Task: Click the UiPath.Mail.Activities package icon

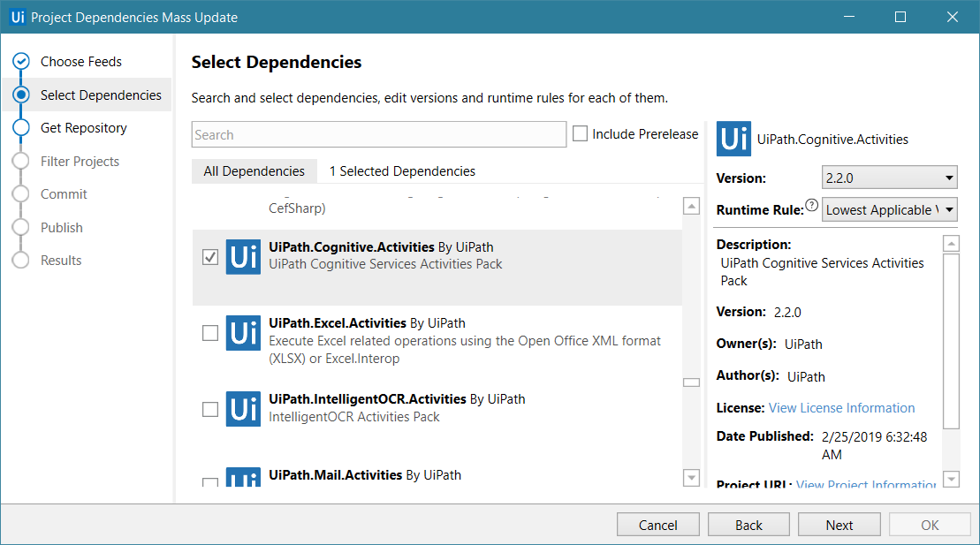Action: (x=243, y=477)
